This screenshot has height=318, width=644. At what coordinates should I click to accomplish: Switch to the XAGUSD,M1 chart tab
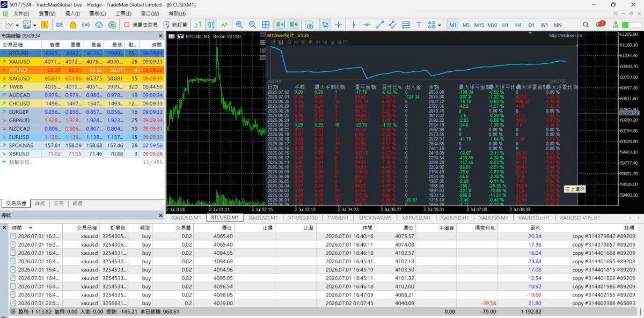click(262, 218)
